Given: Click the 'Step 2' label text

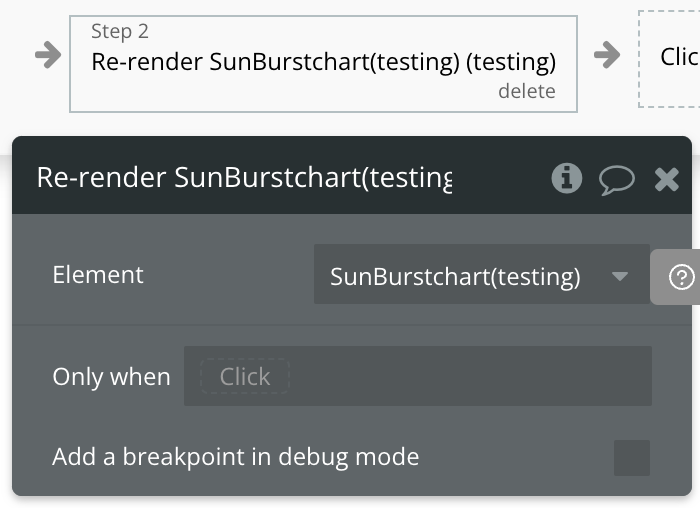Looking at the screenshot, I should pos(120,31).
